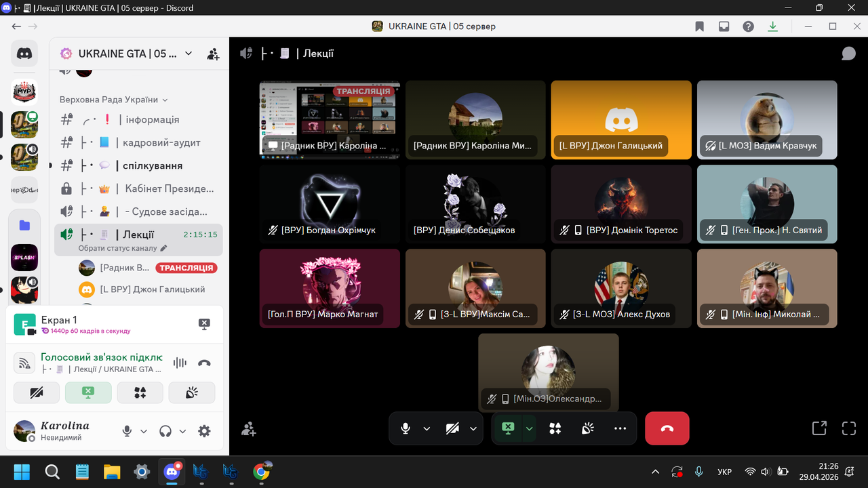Open the Help question mark icon
The image size is (868, 488).
748,26
